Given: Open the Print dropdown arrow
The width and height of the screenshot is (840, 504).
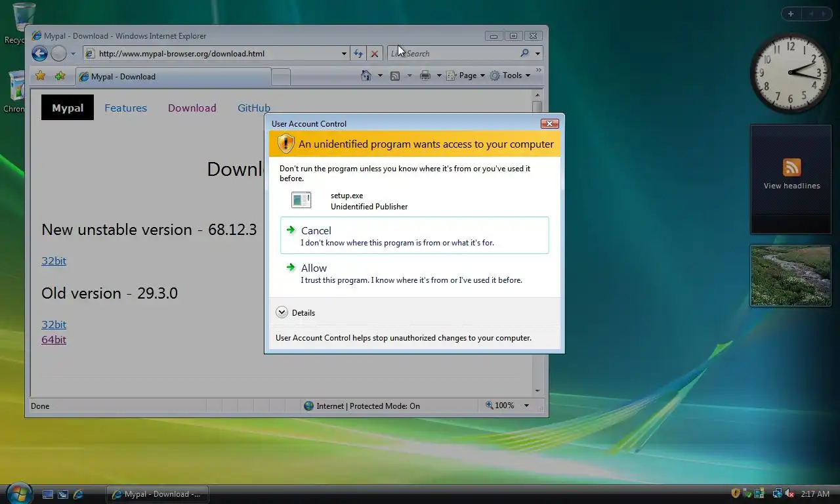Looking at the screenshot, I should coord(439,75).
